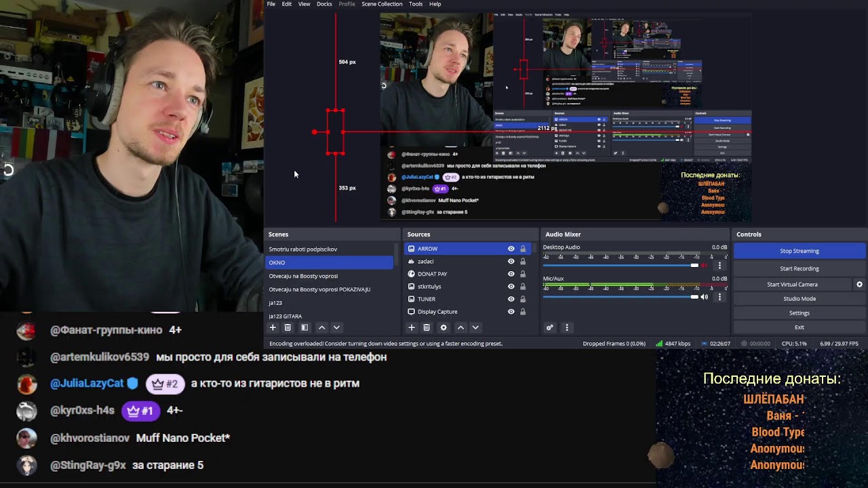Open Settings from the Controls panel

pos(800,313)
